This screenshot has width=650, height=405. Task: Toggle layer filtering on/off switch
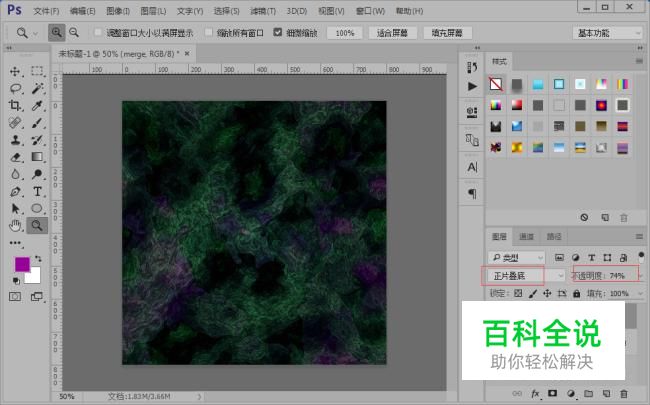[641, 257]
